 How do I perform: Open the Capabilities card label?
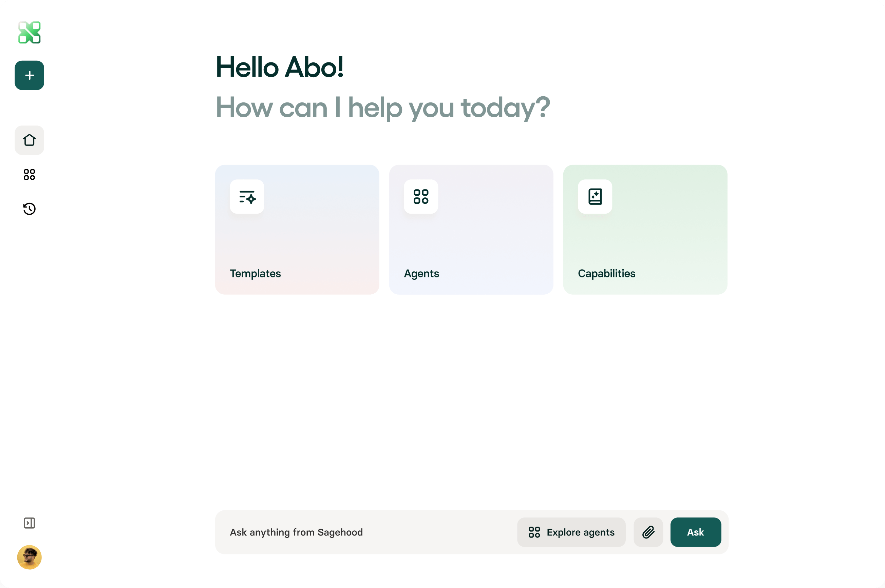[606, 273]
